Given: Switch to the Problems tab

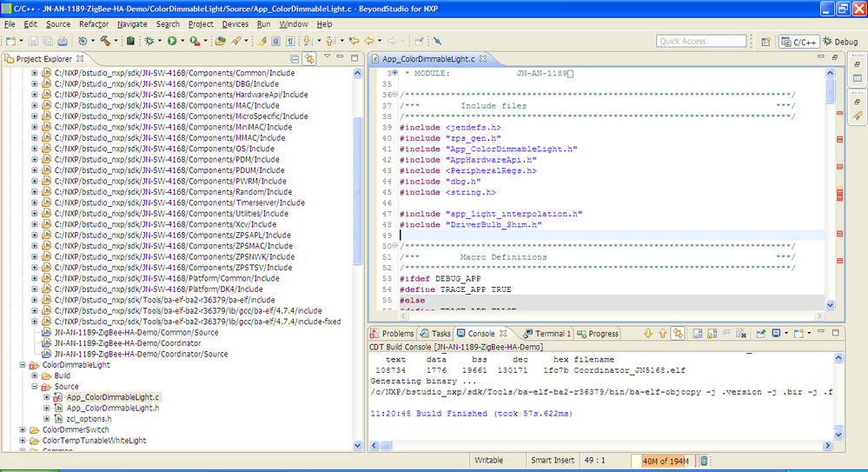Looking at the screenshot, I should (x=392, y=334).
